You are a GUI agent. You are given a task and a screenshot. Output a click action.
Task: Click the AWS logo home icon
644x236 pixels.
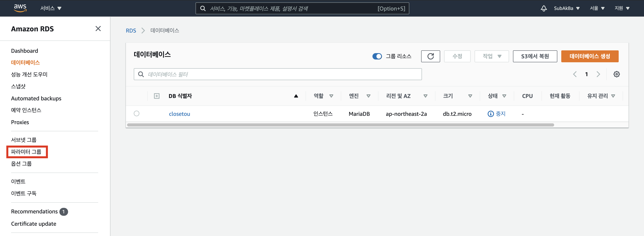pyautogui.click(x=20, y=8)
